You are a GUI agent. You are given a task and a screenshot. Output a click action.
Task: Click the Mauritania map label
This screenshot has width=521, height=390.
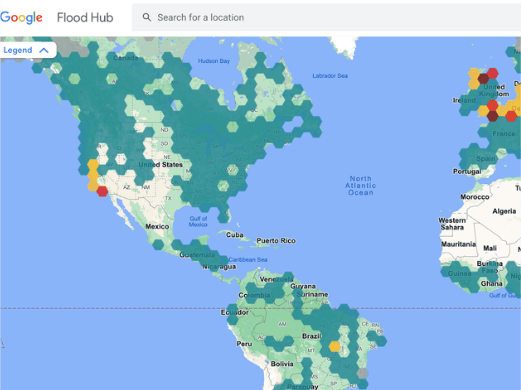coord(458,244)
